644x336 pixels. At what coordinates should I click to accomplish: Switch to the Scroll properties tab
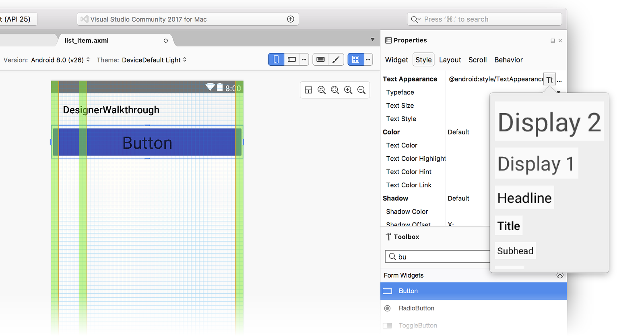[x=477, y=60]
